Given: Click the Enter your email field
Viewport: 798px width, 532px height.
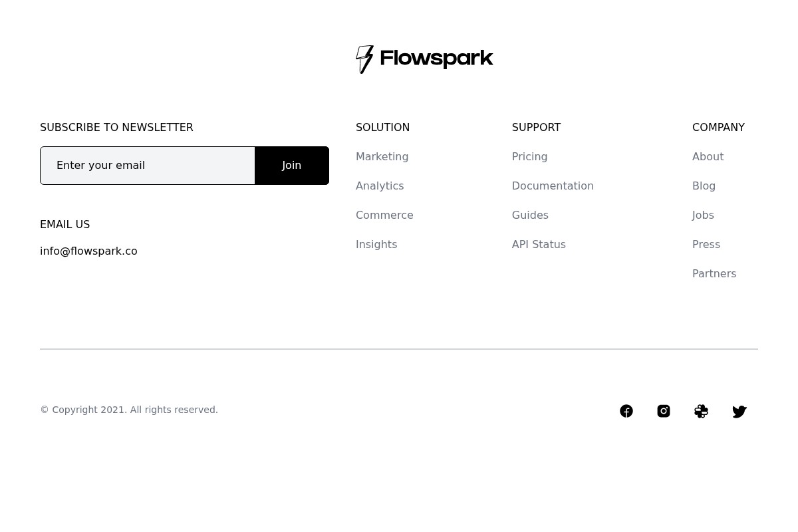Looking at the screenshot, I should pos(147,165).
